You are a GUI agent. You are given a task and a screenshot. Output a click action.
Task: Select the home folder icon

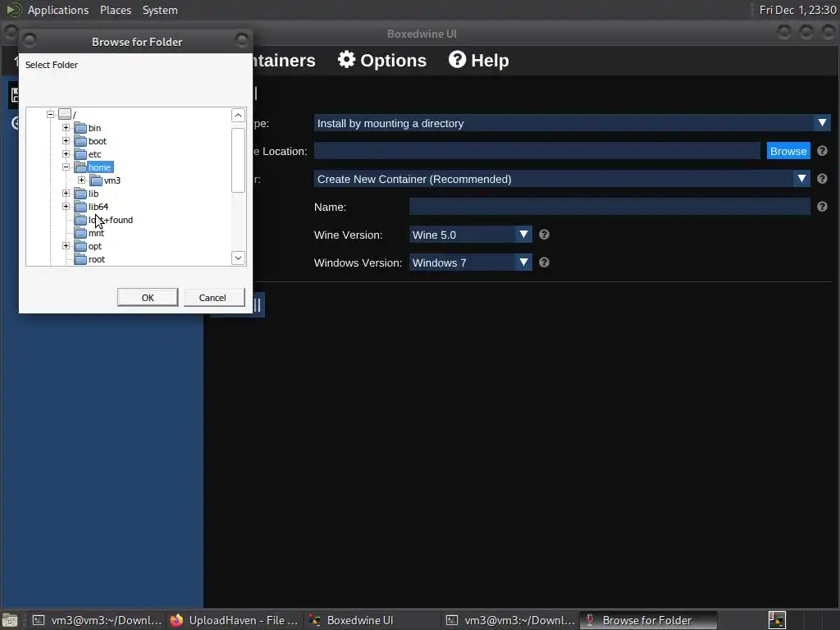tap(80, 167)
